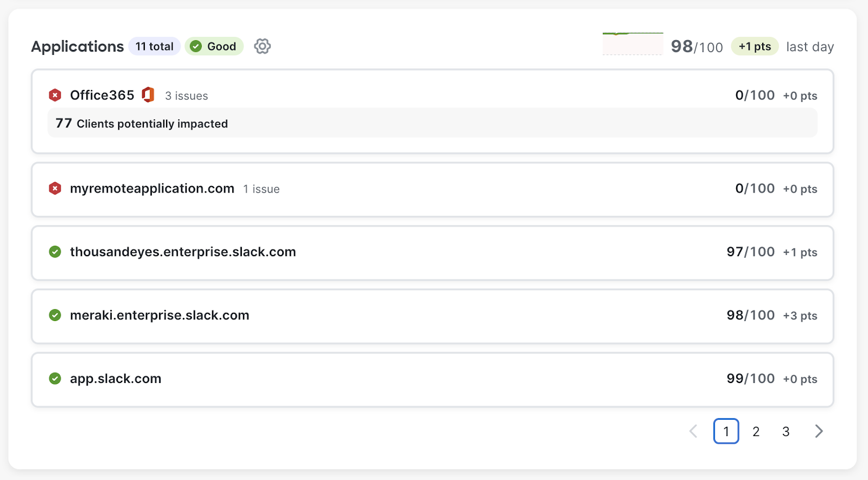Click the 98/100 score for meraki.enterprise.slack.com
Image resolution: width=868 pixels, height=480 pixels.
pyautogui.click(x=751, y=316)
